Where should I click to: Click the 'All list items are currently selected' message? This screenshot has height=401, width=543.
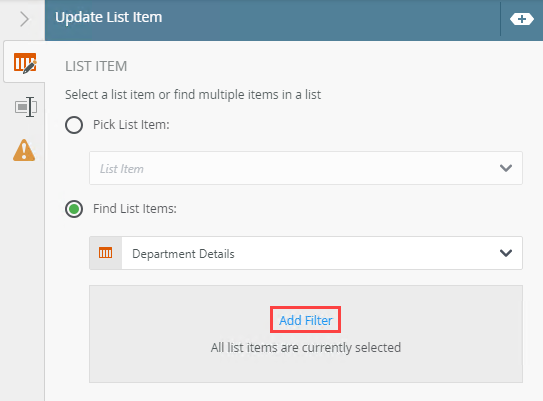point(306,347)
